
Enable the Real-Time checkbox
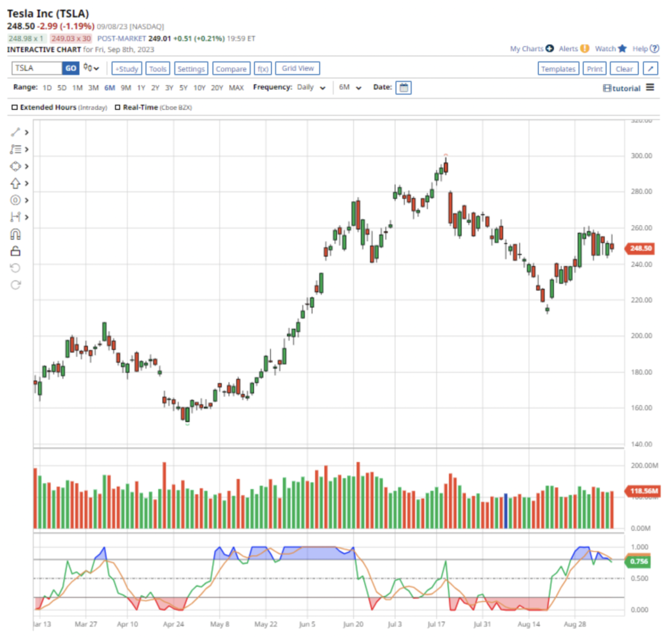(117, 107)
